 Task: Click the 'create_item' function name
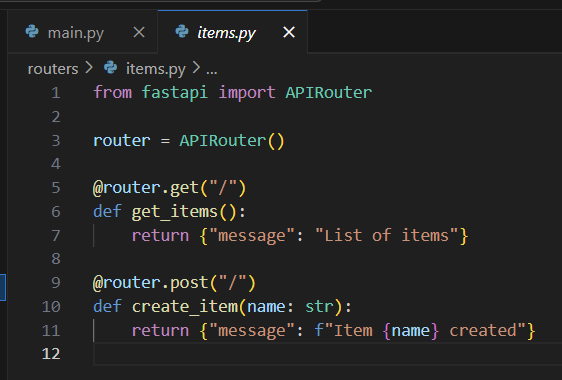185,307
